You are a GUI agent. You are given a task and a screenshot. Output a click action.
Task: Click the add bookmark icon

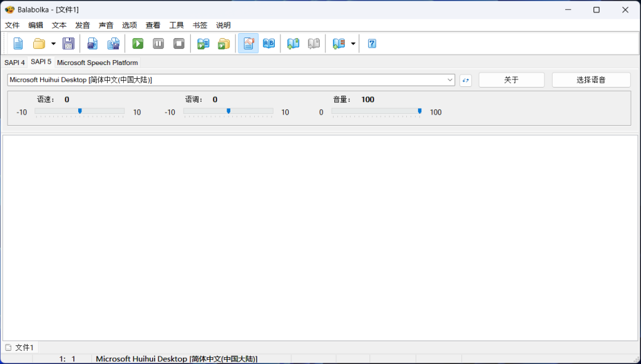point(293,43)
